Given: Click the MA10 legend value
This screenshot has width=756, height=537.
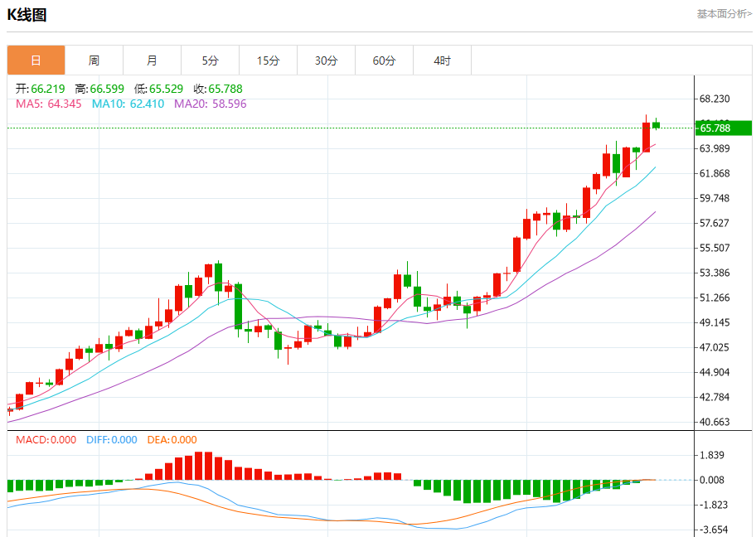Looking at the screenshot, I should tap(128, 104).
